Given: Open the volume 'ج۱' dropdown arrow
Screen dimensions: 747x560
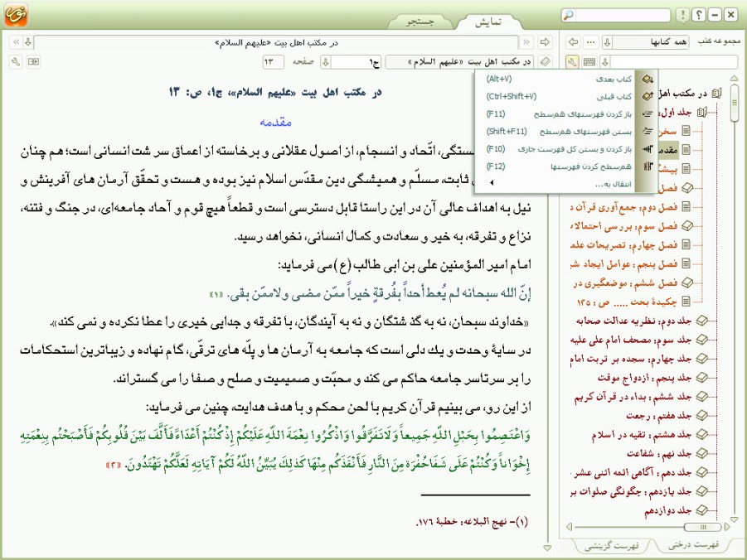Looking at the screenshot, I should pyautogui.click(x=326, y=62).
